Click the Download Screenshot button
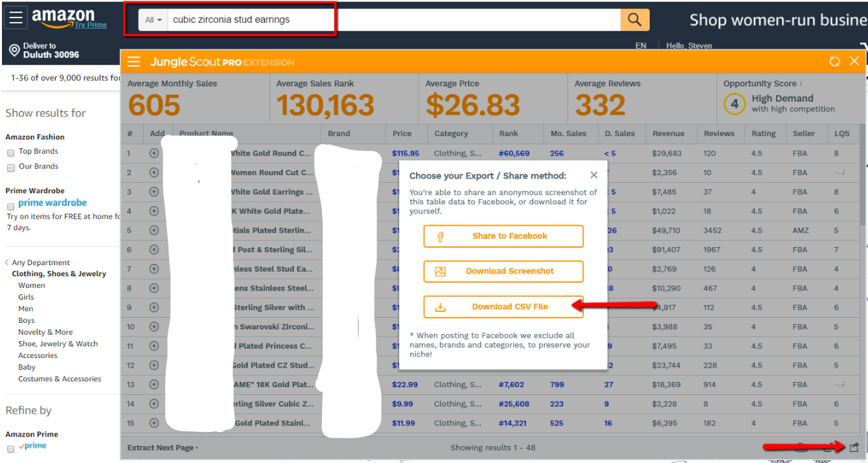Image resolution: width=868 pixels, height=463 pixels. tap(503, 271)
